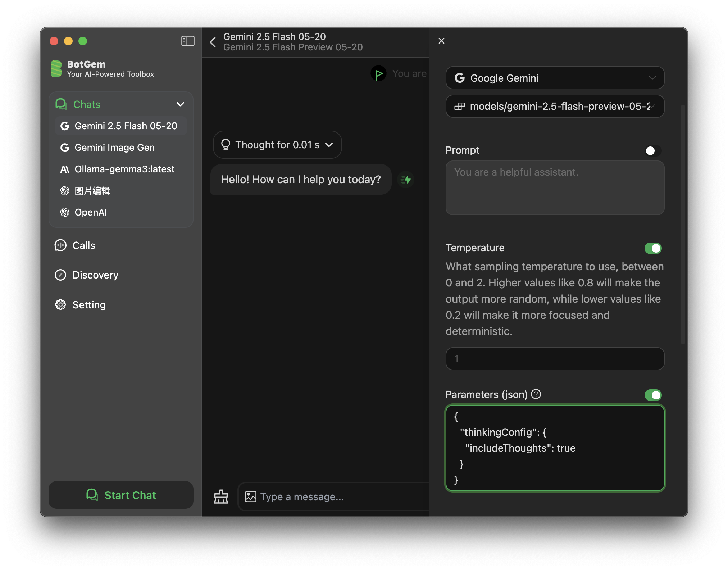Expand the Thought for 0.01 s section
This screenshot has height=570, width=728.
click(x=277, y=145)
